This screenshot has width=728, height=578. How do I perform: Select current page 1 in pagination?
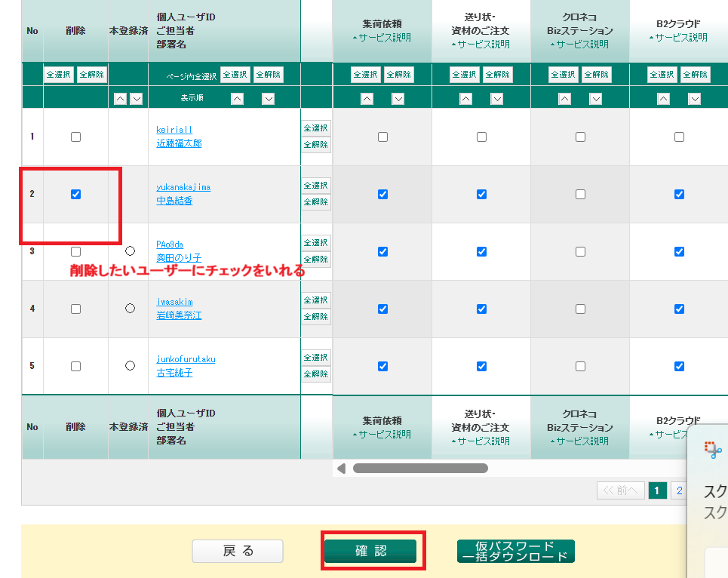click(657, 491)
